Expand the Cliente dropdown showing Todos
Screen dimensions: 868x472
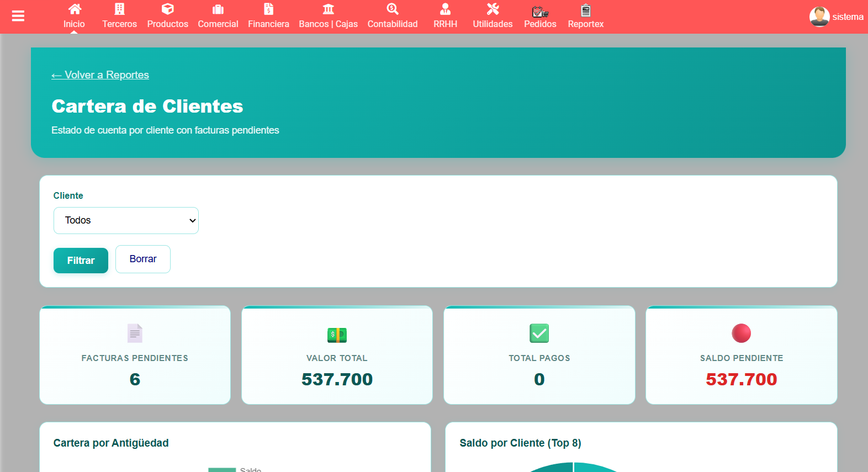[x=126, y=220]
